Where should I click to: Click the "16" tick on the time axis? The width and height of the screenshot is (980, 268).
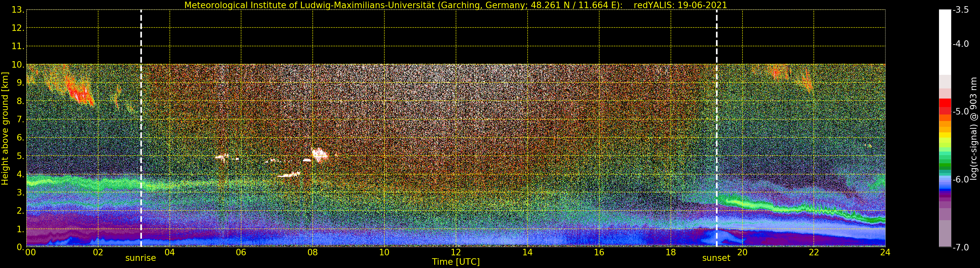pos(599,252)
